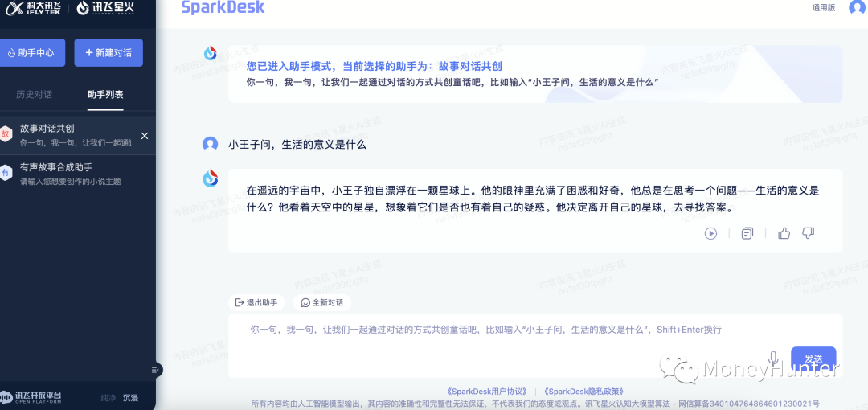Open the 《SparkDesk用户协议》 link
The height and width of the screenshot is (410, 868).
pos(486,392)
